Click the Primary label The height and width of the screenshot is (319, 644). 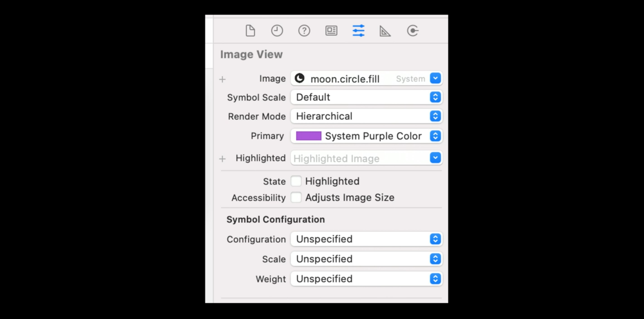coord(267,136)
